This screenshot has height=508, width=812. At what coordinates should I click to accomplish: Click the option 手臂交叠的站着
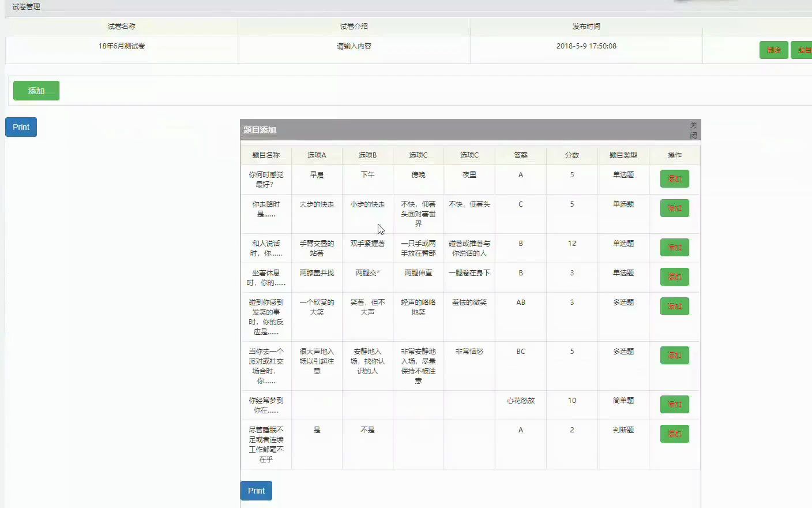pos(317,248)
